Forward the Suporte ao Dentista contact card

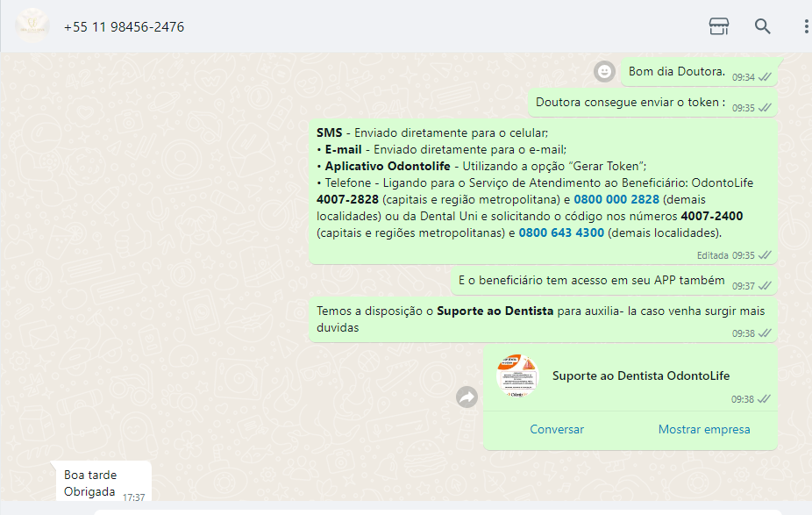pos(467,397)
